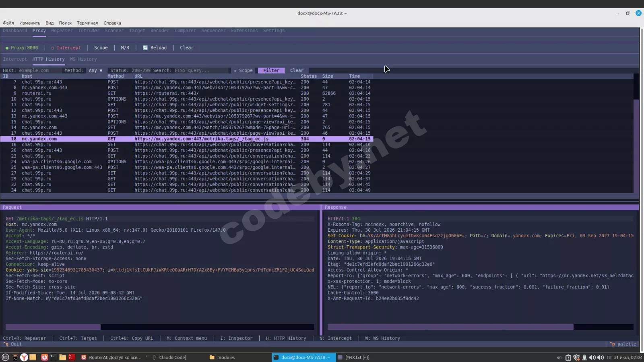Switch to the Target tab
Image resolution: width=644 pixels, height=362 pixels.
click(x=137, y=31)
